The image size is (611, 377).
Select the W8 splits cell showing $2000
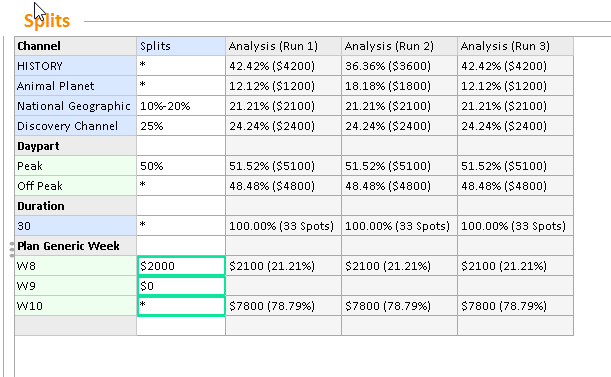pyautogui.click(x=181, y=266)
